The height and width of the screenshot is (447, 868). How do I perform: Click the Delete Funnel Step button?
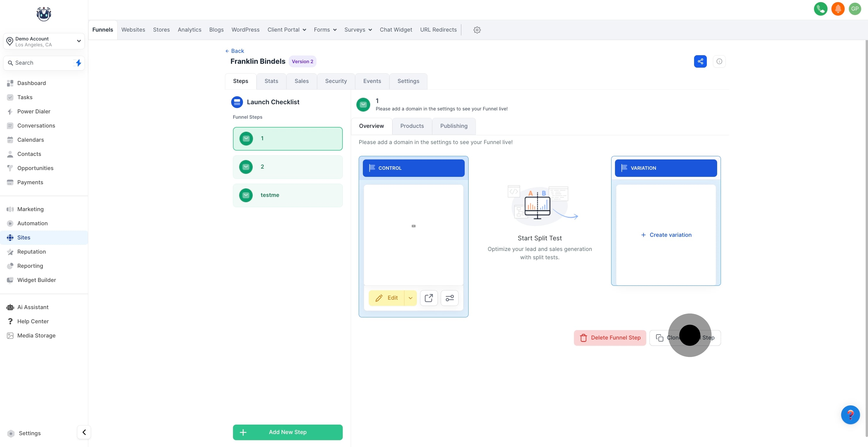[x=610, y=337]
